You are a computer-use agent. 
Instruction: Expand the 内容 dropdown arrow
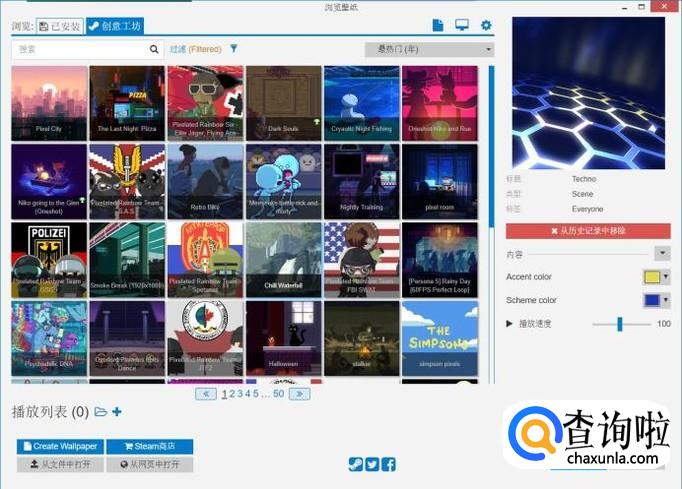pyautogui.click(x=662, y=253)
